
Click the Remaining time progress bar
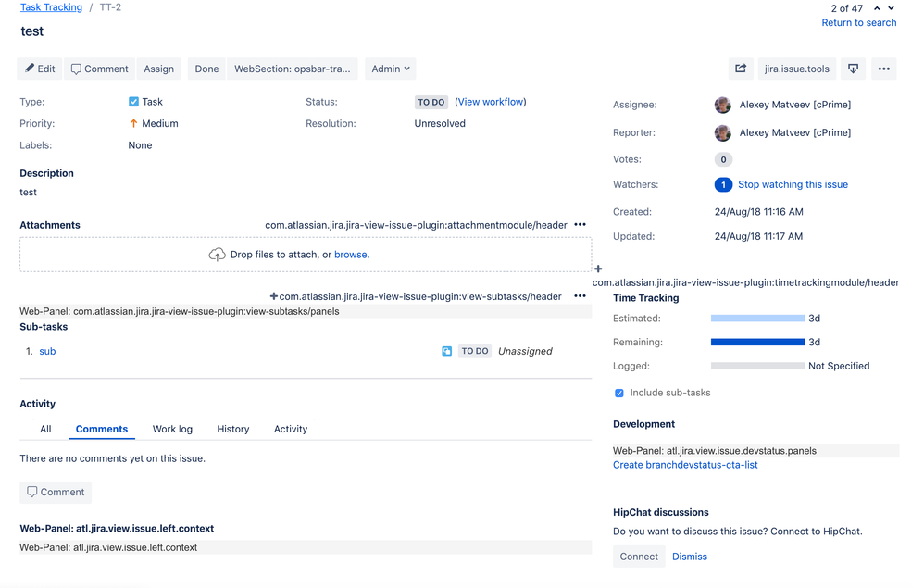[x=757, y=342]
